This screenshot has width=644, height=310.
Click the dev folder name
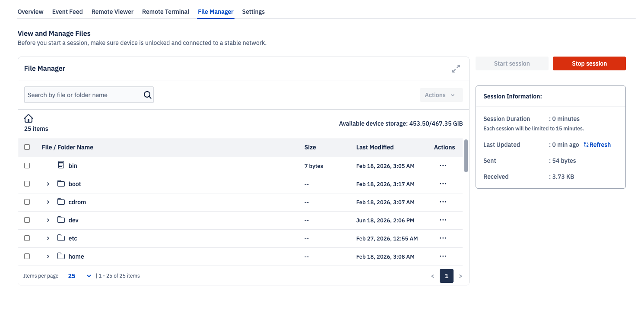coord(73,220)
